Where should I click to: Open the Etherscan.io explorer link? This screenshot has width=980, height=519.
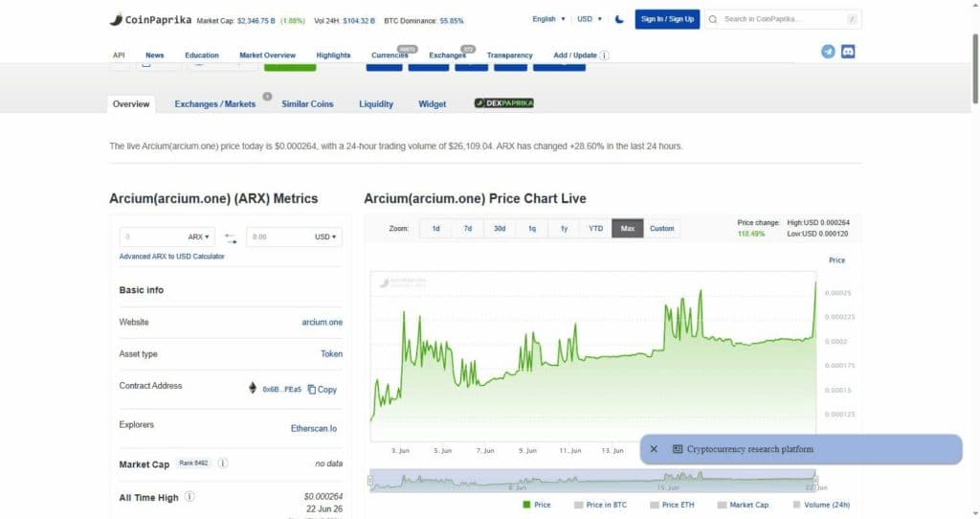(314, 428)
